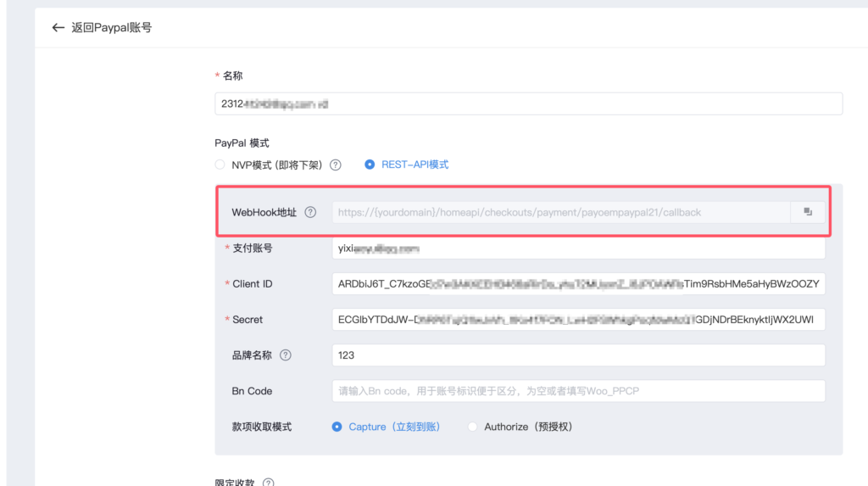
Task: Click the WebHook地址 label text
Action: click(x=264, y=212)
